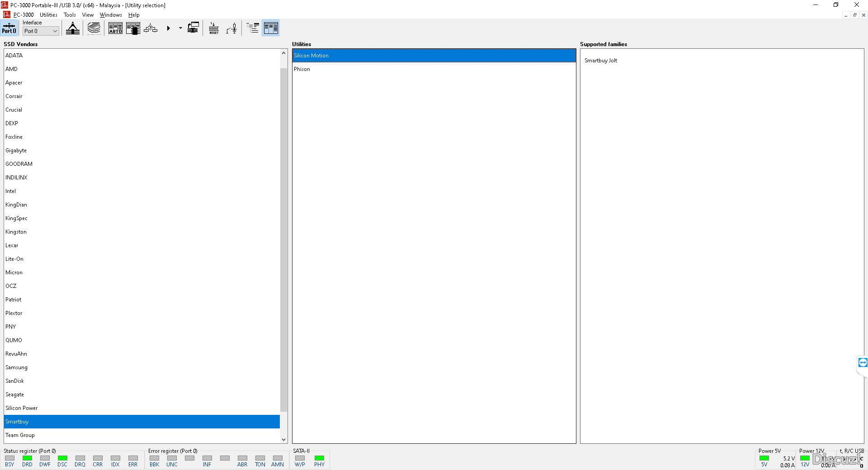
Task: Select Apacer vendor
Action: tap(142, 83)
